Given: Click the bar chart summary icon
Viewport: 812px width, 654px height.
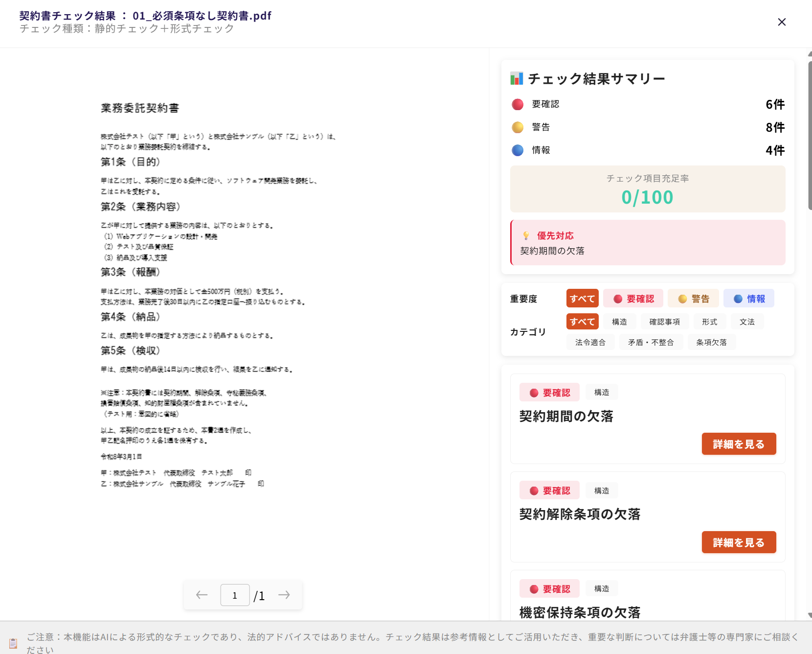Looking at the screenshot, I should [517, 78].
